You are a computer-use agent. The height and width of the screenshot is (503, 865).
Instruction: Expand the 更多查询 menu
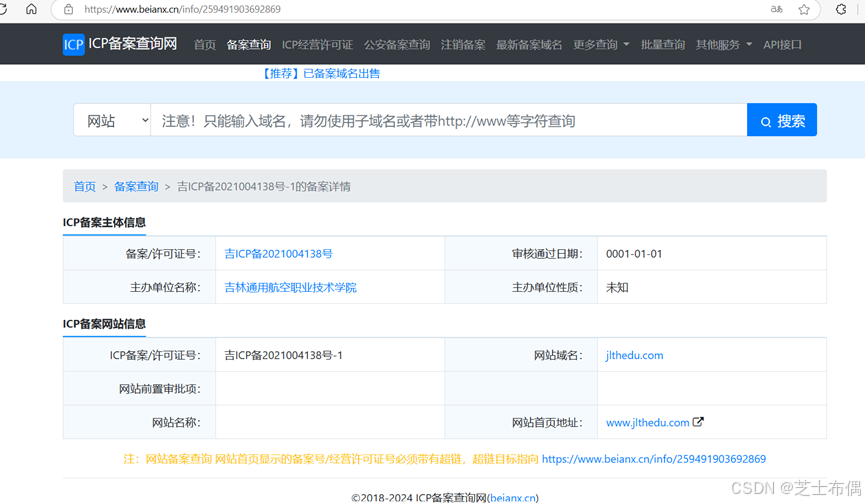point(601,45)
